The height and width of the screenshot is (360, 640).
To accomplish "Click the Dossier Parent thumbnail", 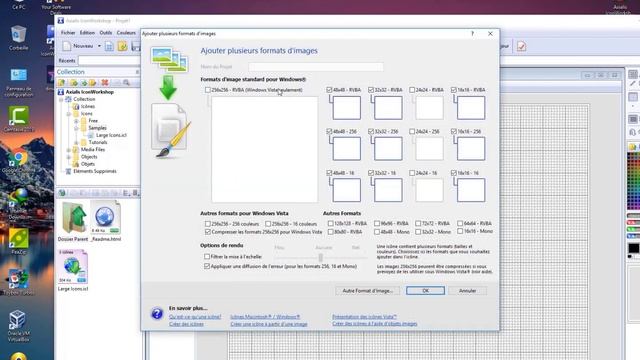I will [x=73, y=222].
